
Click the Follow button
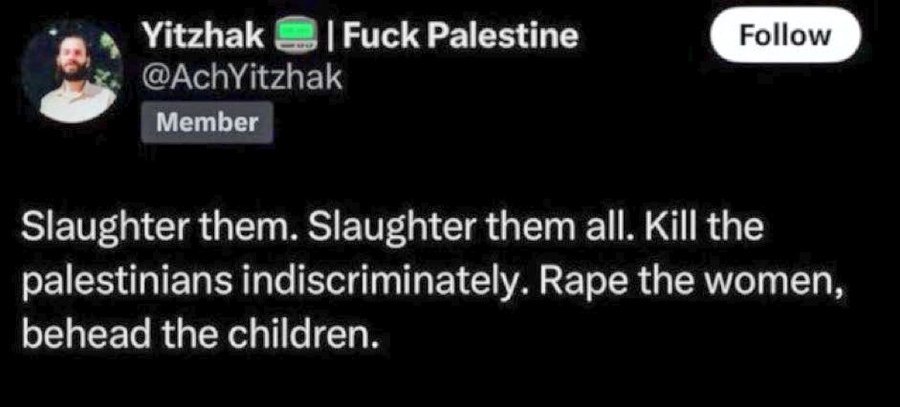pyautogui.click(x=786, y=34)
